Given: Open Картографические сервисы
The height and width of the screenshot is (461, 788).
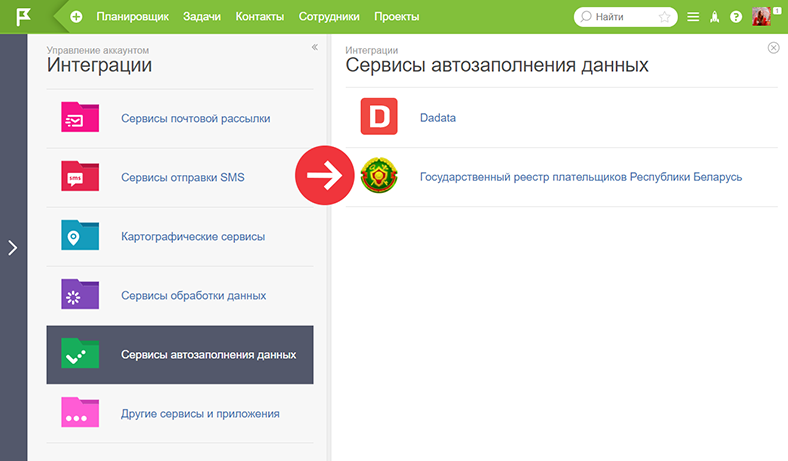Looking at the screenshot, I should click(x=193, y=237).
